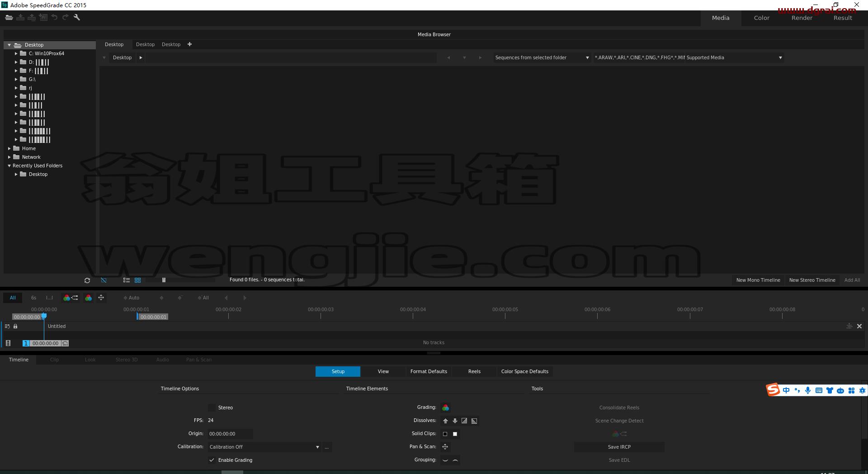
Task: Click the timeline lock icon
Action: point(15,326)
